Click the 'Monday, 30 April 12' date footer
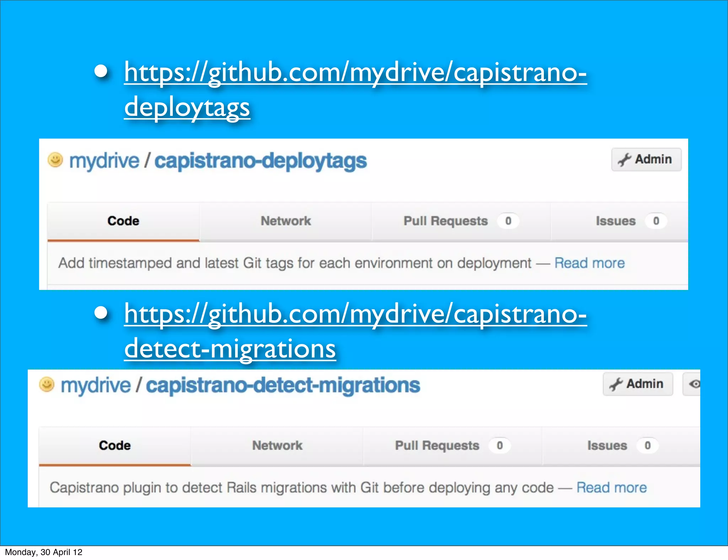Screen dimensions: 728x560 (x=44, y=552)
